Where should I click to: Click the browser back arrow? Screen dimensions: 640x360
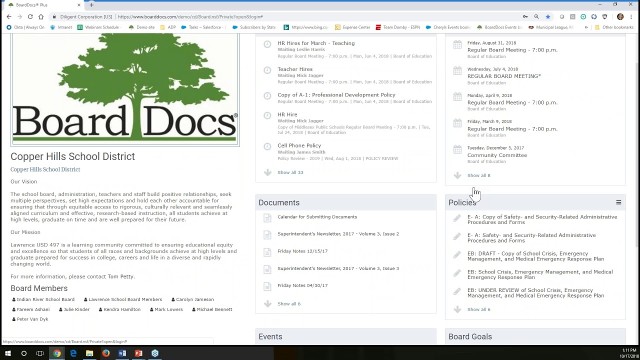pos(9,17)
